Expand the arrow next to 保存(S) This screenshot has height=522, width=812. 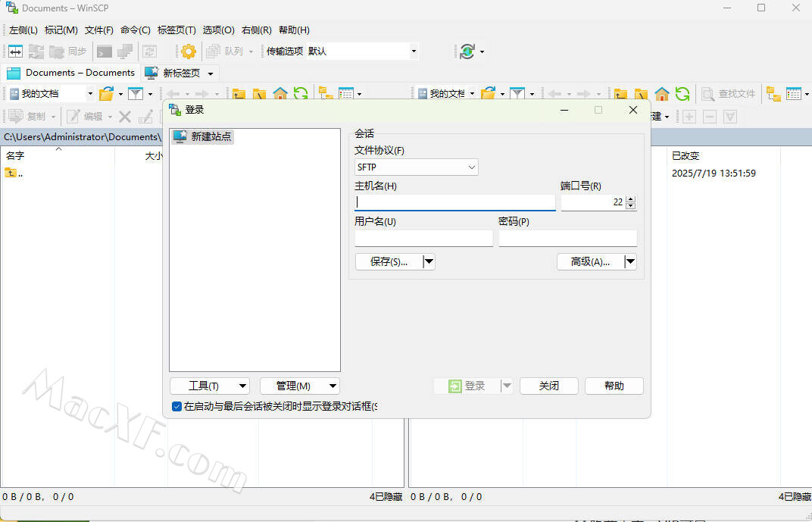coord(429,262)
